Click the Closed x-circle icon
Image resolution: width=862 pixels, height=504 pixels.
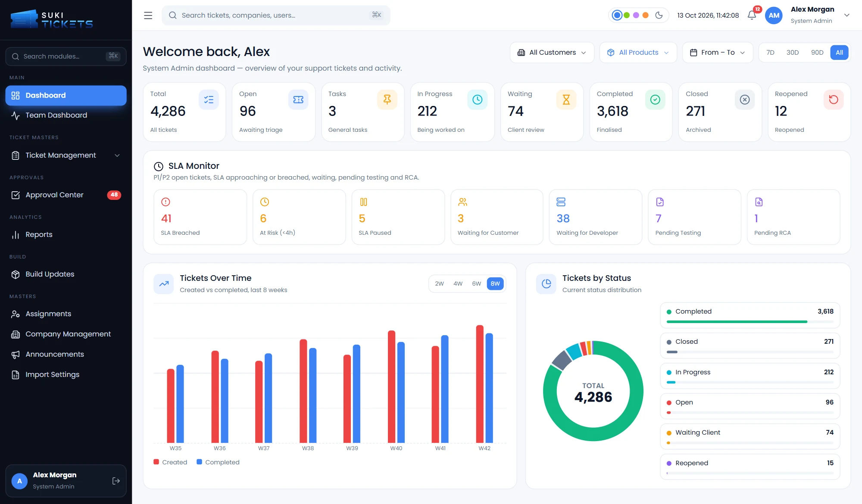[745, 100]
